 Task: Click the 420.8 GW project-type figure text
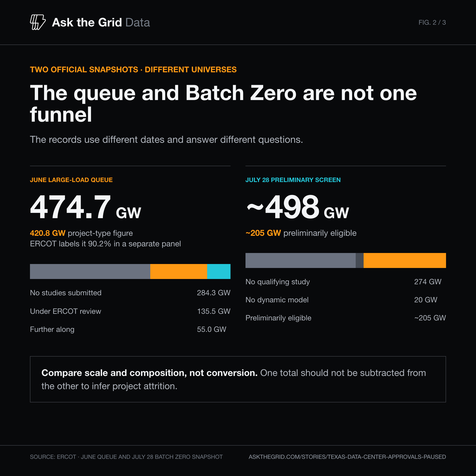click(81, 233)
